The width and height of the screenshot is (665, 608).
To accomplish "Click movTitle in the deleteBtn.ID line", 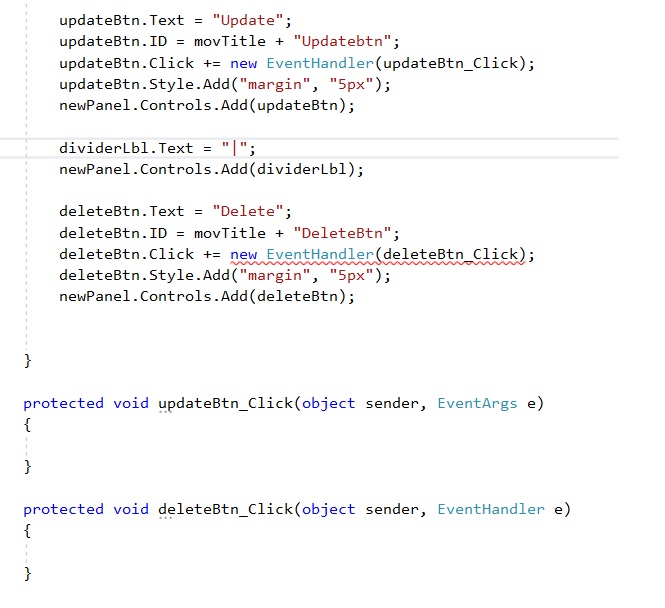I will (x=229, y=233).
